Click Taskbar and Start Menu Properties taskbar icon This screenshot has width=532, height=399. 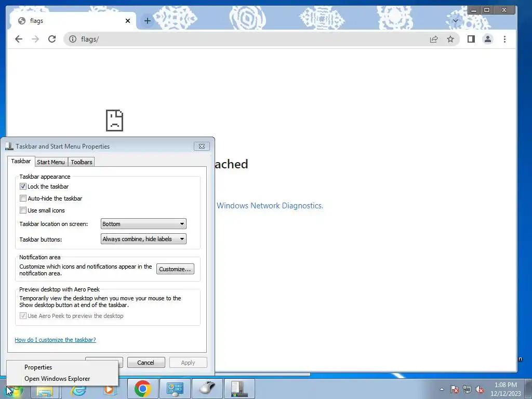tap(240, 389)
